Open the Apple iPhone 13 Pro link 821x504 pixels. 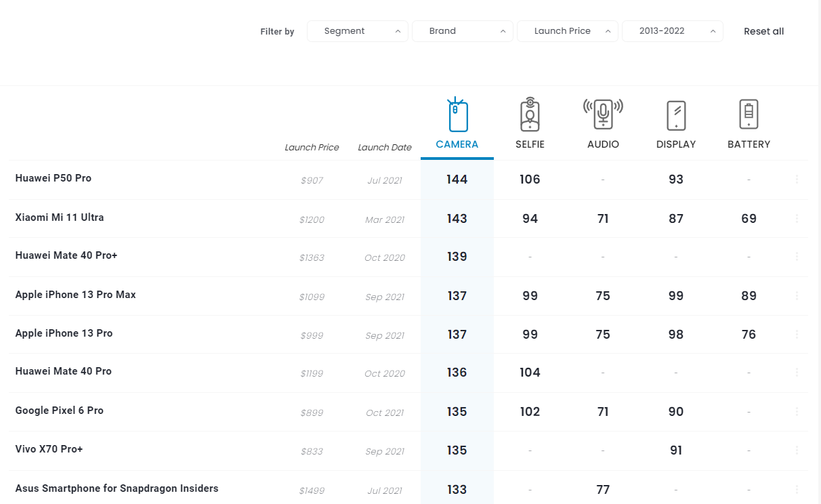[64, 333]
